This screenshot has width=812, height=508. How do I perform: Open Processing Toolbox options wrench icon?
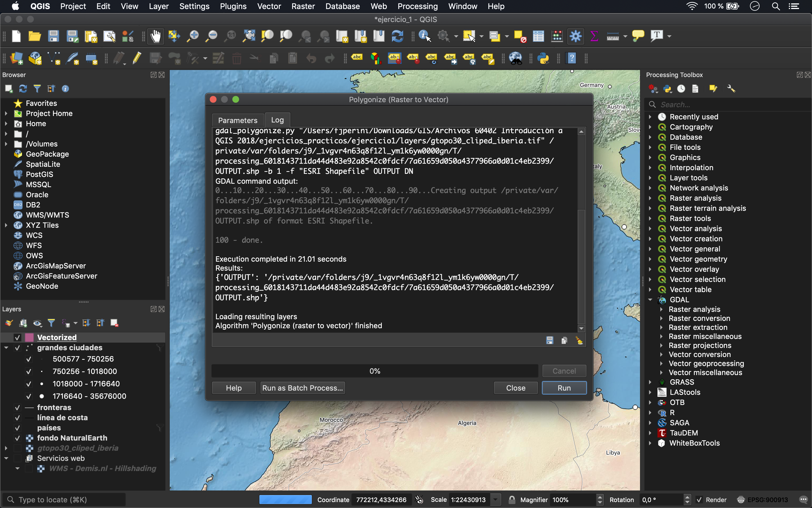731,89
